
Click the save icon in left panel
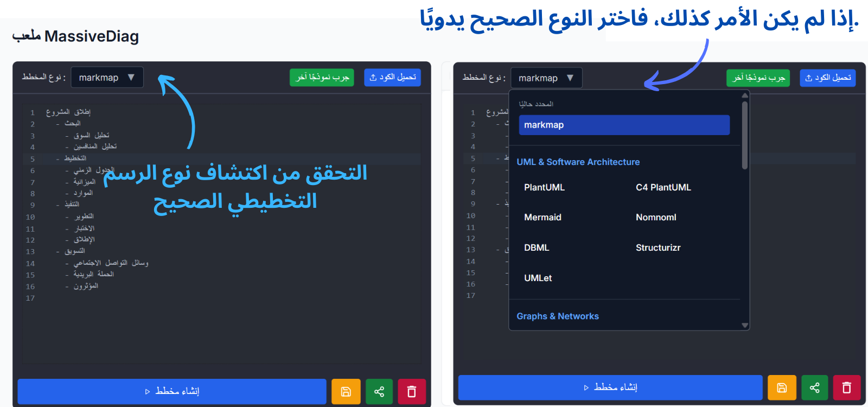click(346, 391)
